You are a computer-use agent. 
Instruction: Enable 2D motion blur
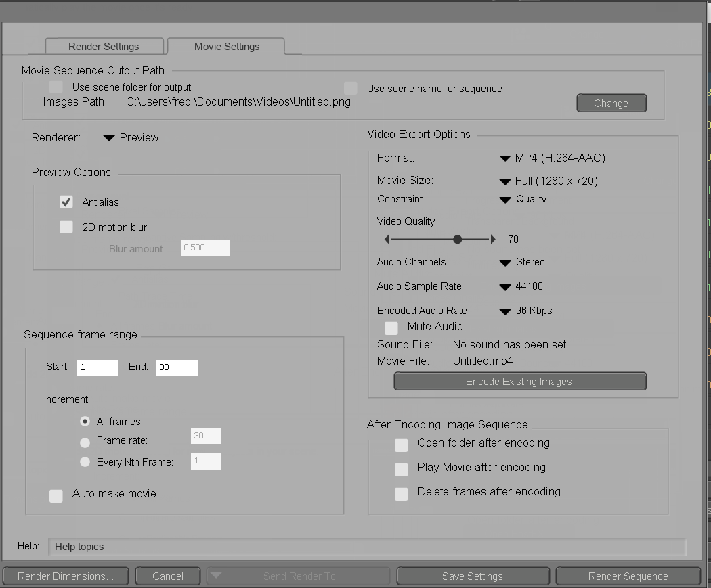[66, 227]
